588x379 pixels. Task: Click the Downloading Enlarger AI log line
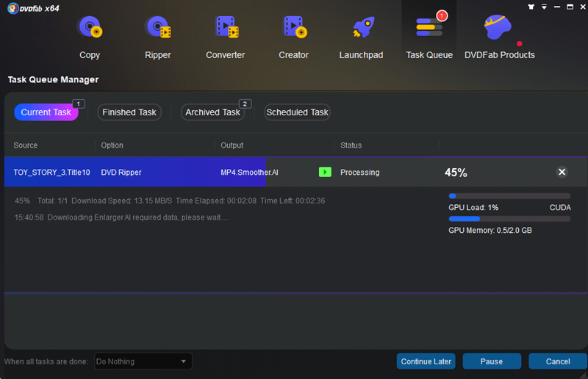pos(122,217)
